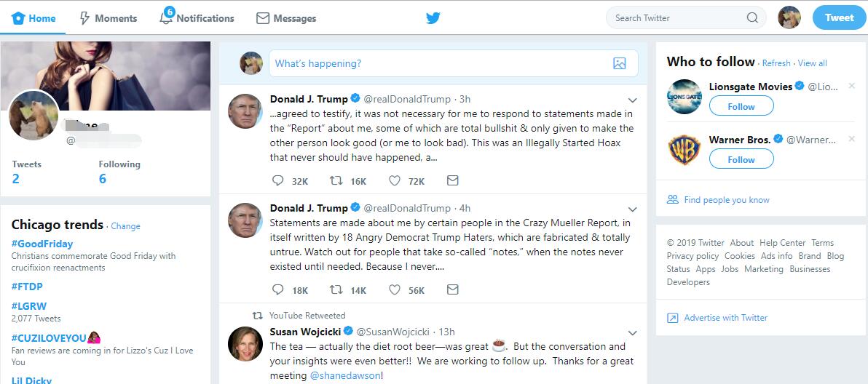
Task: Follow Lionsgate Movies
Action: (741, 106)
